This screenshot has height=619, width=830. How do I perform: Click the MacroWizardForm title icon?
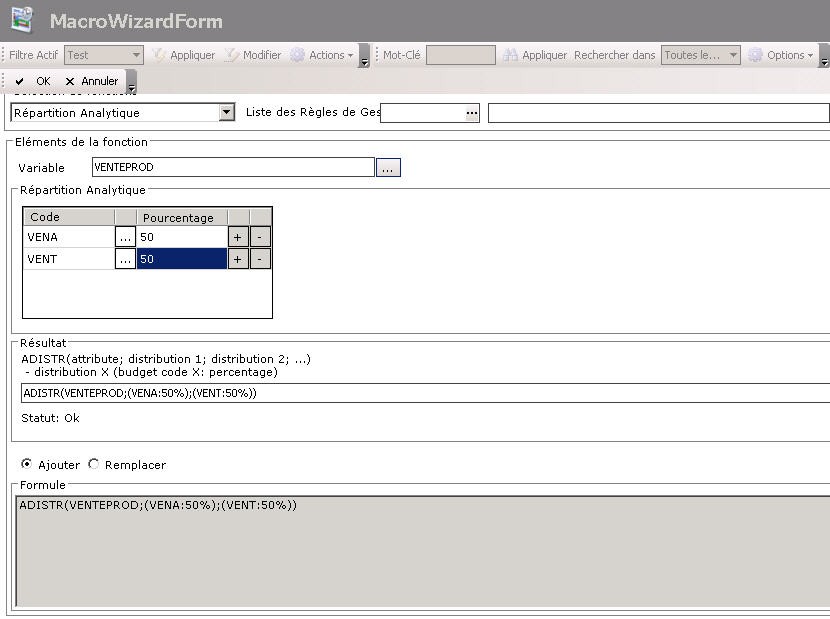click(x=21, y=20)
